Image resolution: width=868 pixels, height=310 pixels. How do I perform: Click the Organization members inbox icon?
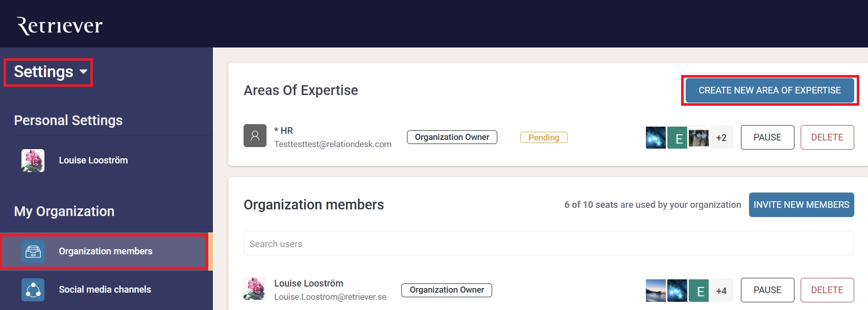[33, 251]
